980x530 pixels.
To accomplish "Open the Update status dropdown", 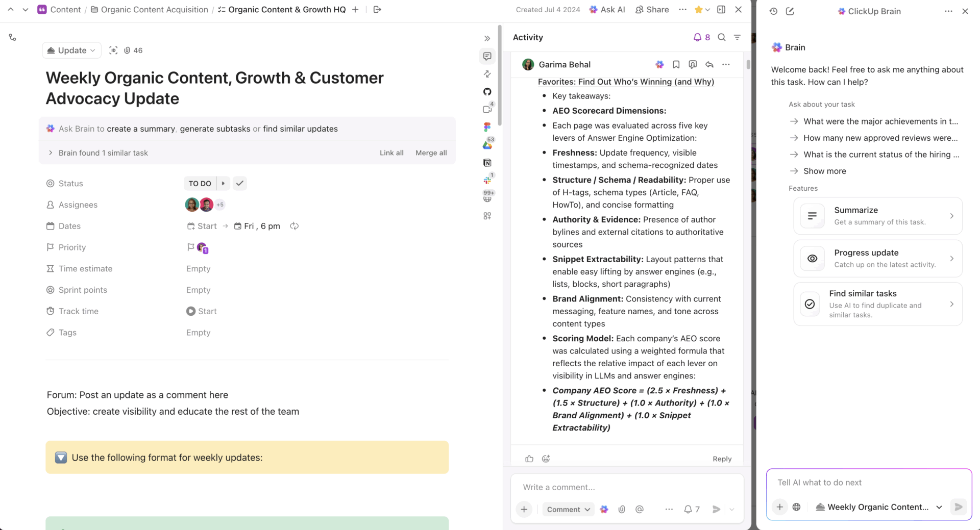I will pyautogui.click(x=71, y=50).
